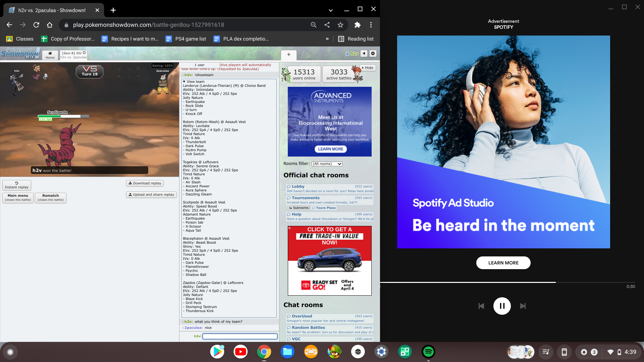This screenshot has height=362, width=644.
Task: Click Main menu (closes this battle)
Action: 18,197
